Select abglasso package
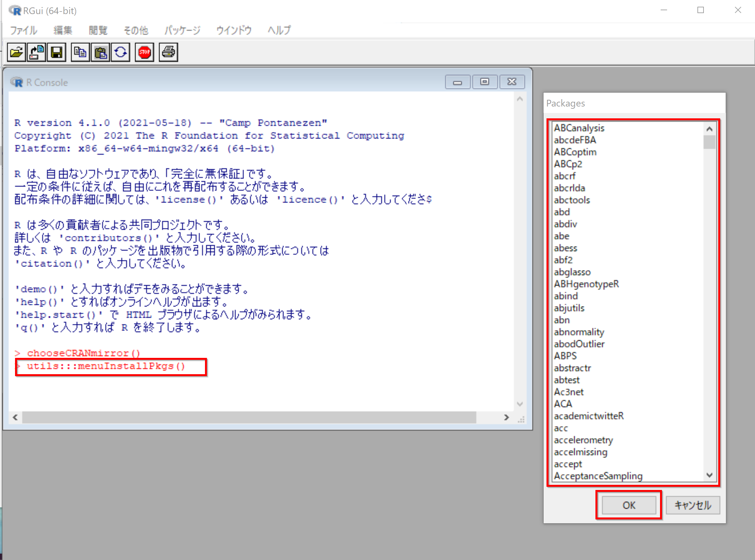 [x=628, y=272]
